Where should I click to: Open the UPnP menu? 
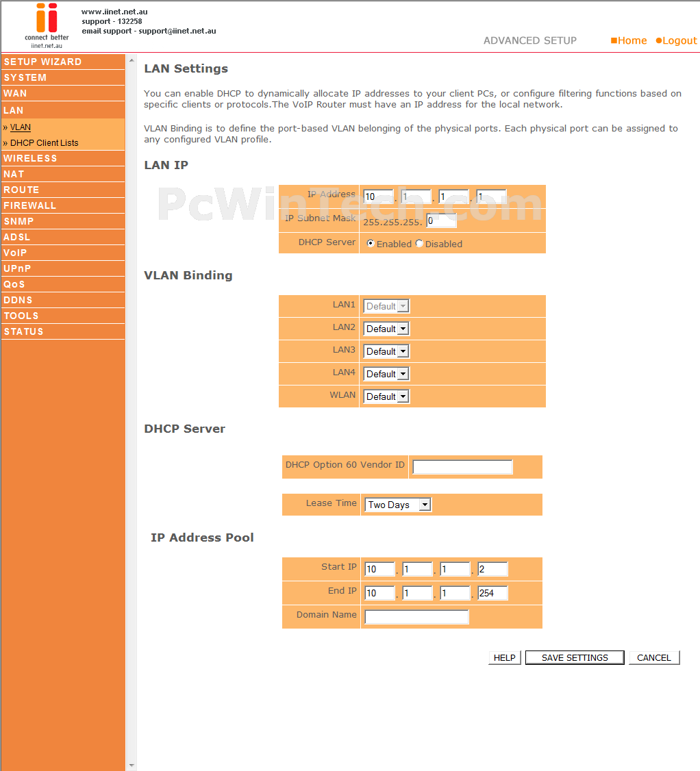click(x=63, y=268)
